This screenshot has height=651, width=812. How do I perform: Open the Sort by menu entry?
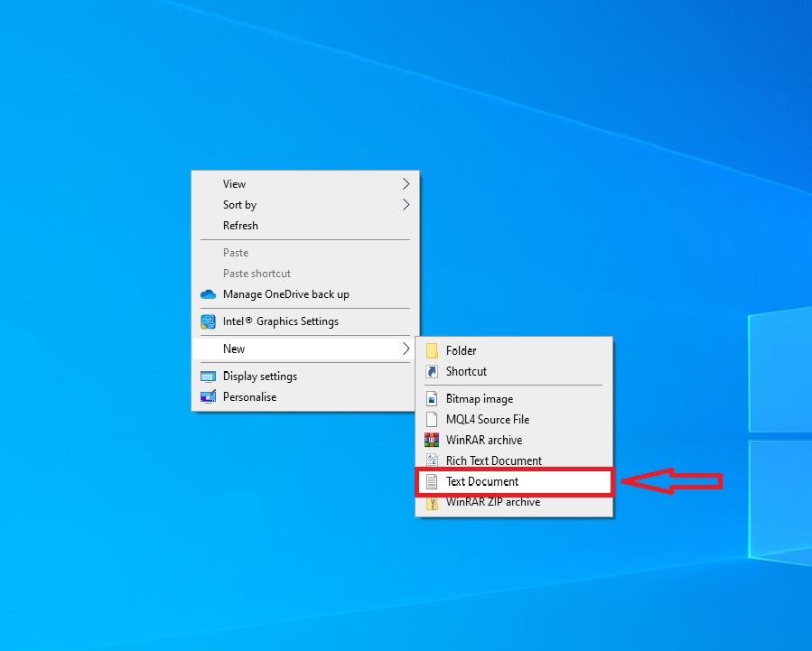coord(305,204)
